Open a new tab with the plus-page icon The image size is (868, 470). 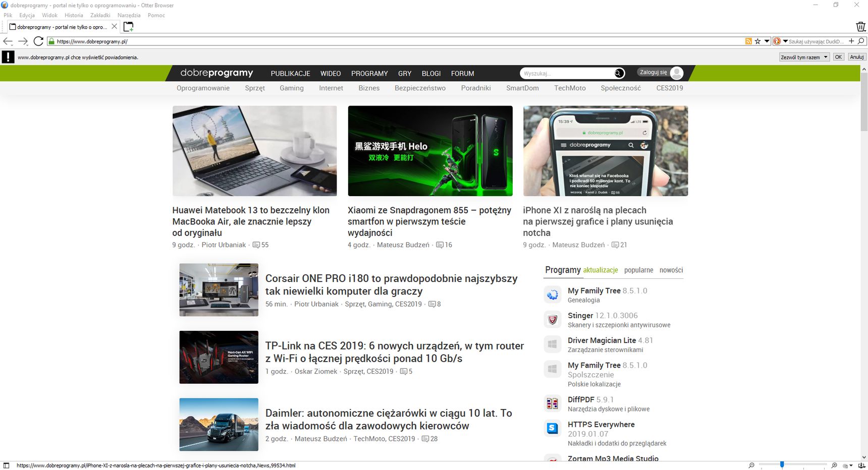pos(129,27)
